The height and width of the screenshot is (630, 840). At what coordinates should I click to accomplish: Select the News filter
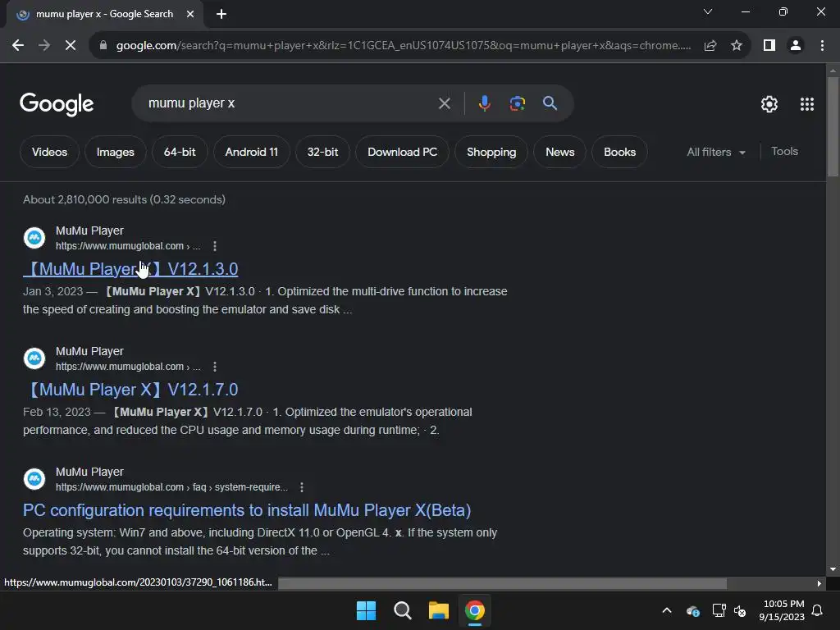(x=559, y=152)
